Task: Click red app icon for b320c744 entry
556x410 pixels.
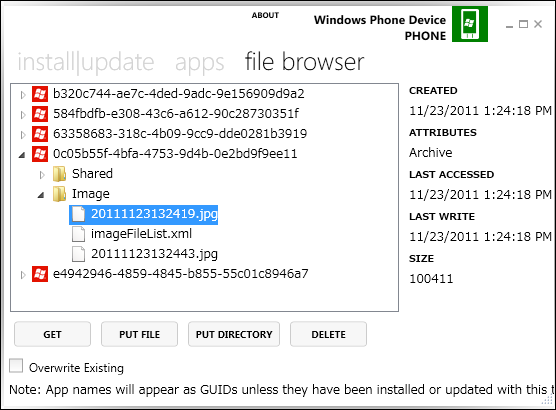Action: (40, 94)
